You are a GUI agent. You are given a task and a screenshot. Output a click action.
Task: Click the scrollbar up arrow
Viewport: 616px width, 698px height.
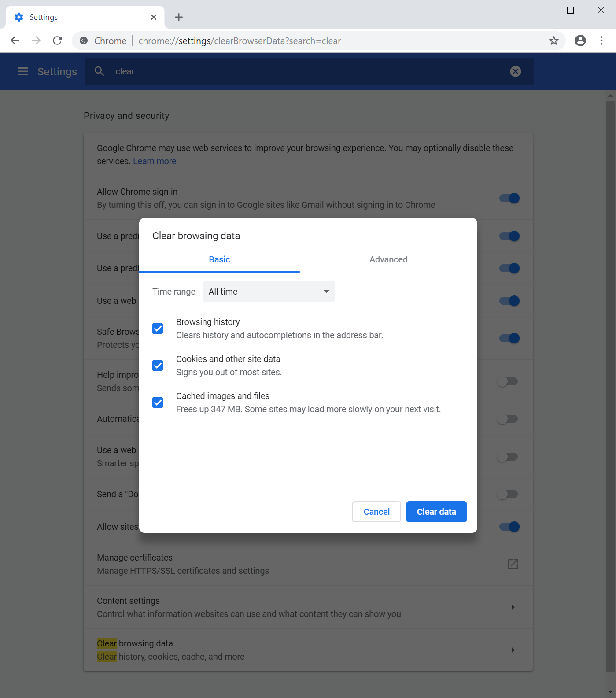click(610, 95)
